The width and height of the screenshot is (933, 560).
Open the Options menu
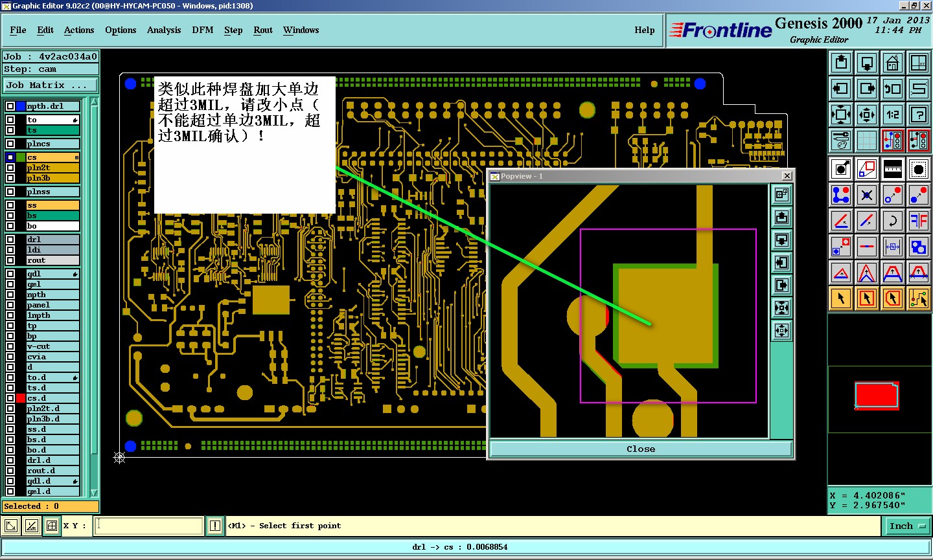pos(121,30)
